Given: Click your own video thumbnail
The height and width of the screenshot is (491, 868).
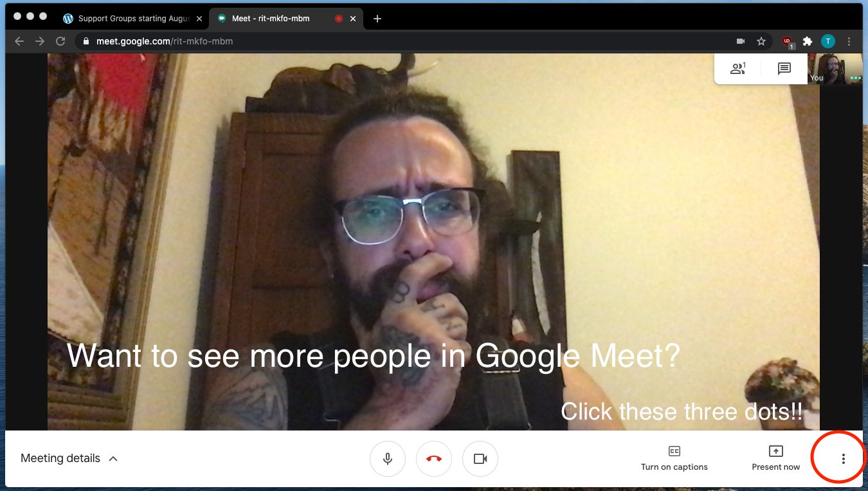Looking at the screenshot, I should pyautogui.click(x=835, y=68).
